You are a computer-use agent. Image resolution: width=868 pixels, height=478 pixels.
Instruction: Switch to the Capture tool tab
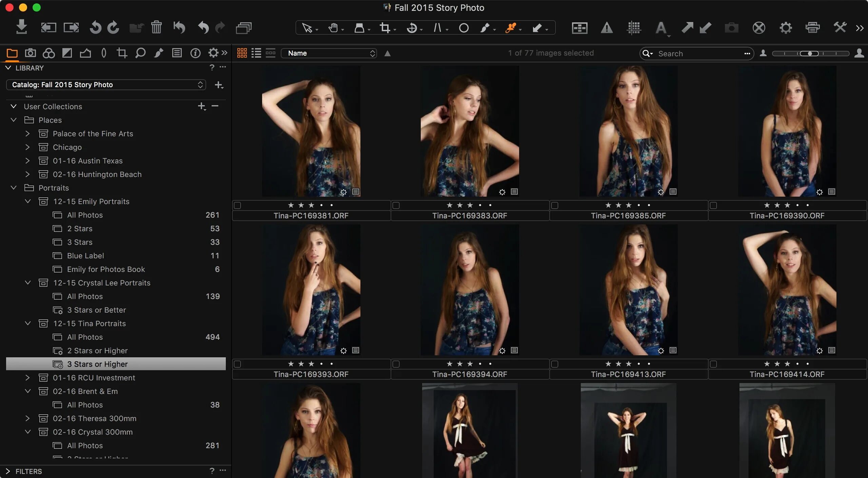coord(31,53)
